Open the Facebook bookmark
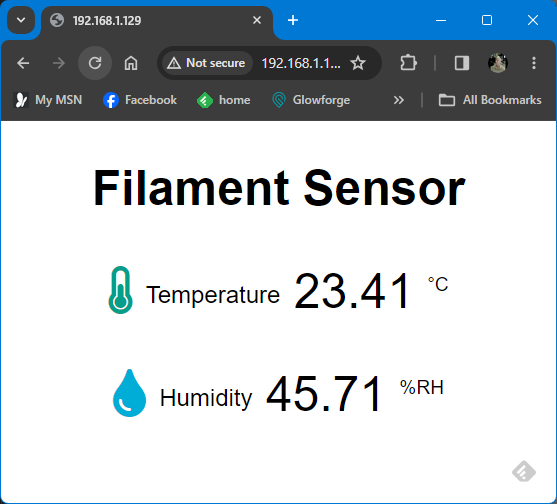557x504 pixels. click(140, 100)
